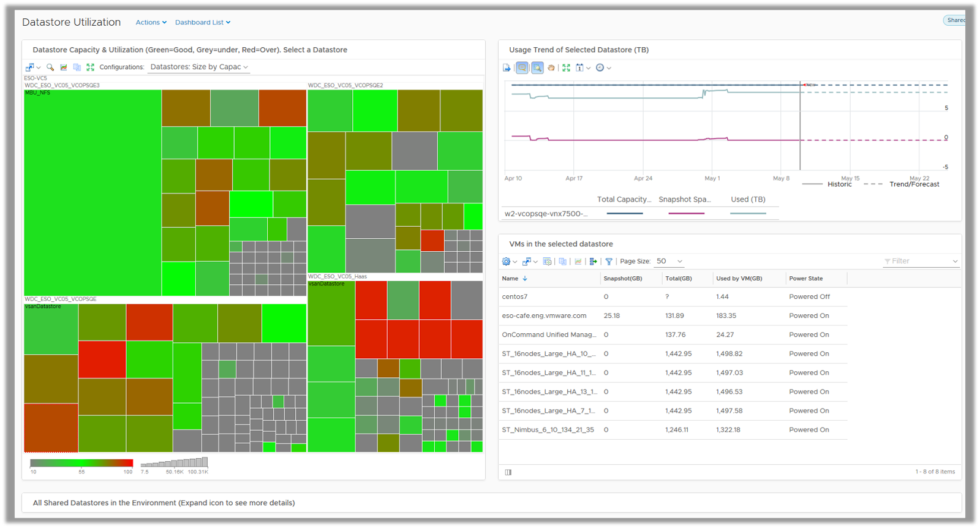The image size is (980, 528).
Task: Click the column chooser icon below VMs table
Action: pyautogui.click(x=508, y=472)
